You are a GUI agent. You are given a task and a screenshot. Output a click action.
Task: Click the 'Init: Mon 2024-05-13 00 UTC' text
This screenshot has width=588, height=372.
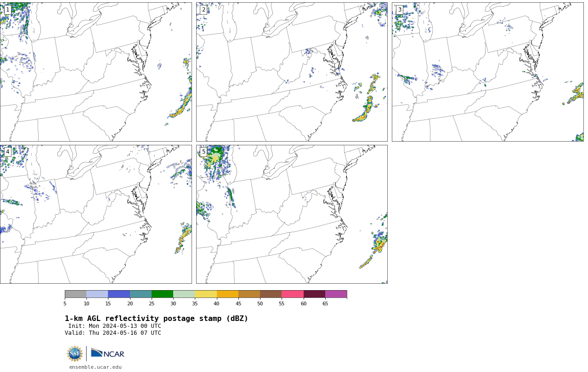[115, 326]
